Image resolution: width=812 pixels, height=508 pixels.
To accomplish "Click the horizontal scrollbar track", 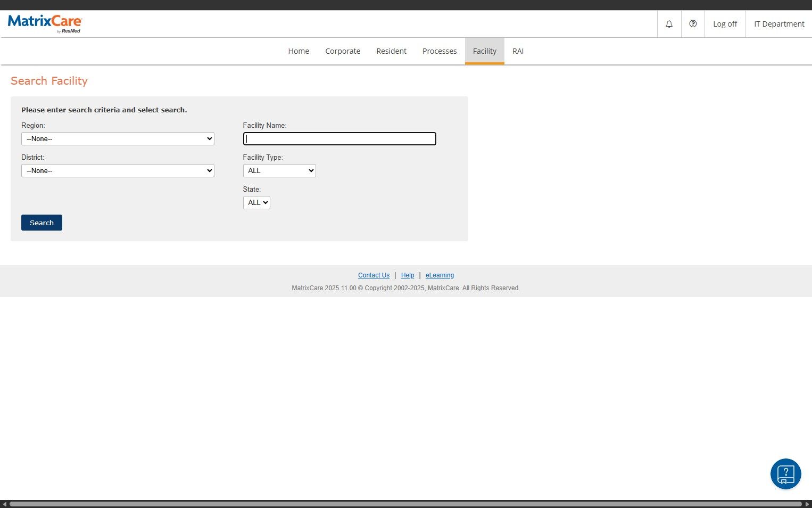I will (405, 504).
